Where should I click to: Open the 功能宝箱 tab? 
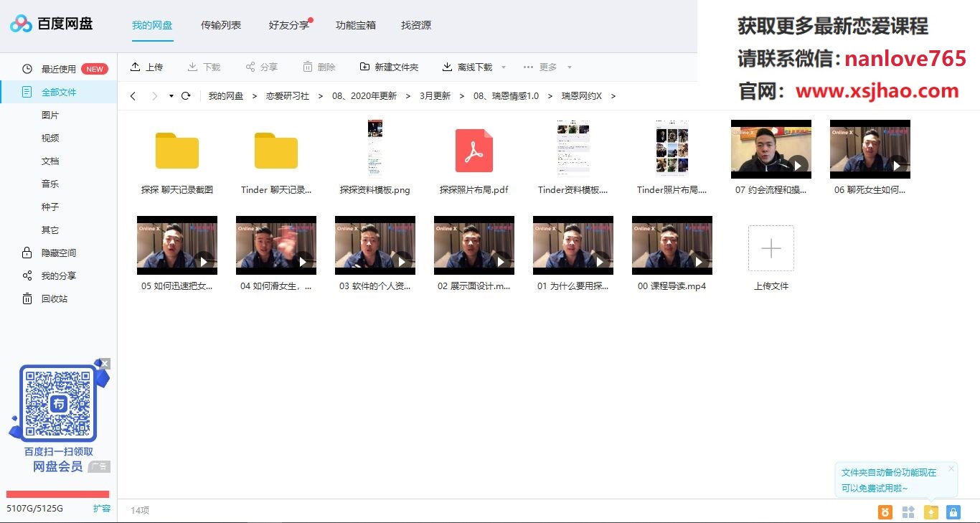(356, 25)
